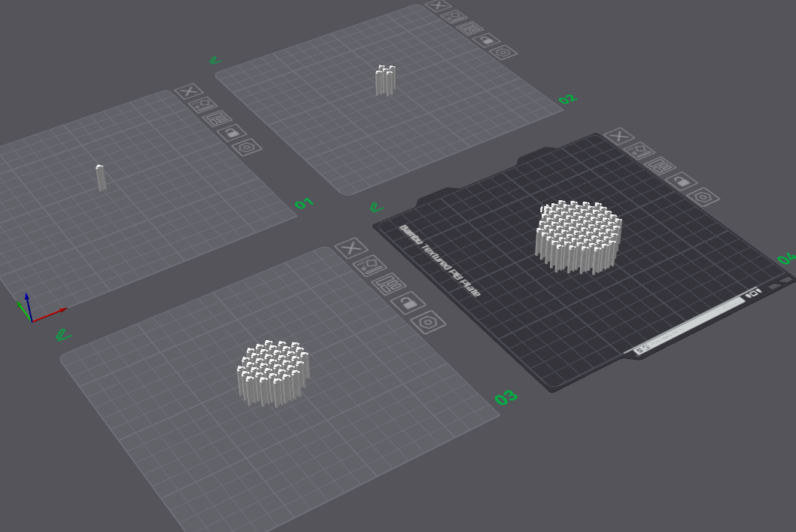The image size is (796, 532).
Task: Remove plate 01 with its X icon
Action: [x=188, y=91]
